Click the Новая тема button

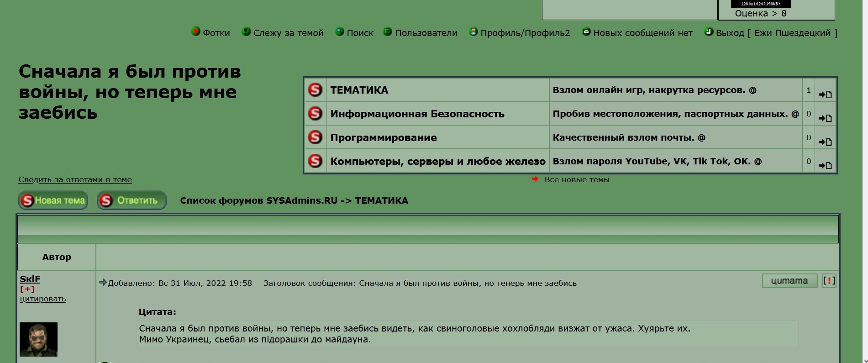tap(53, 200)
